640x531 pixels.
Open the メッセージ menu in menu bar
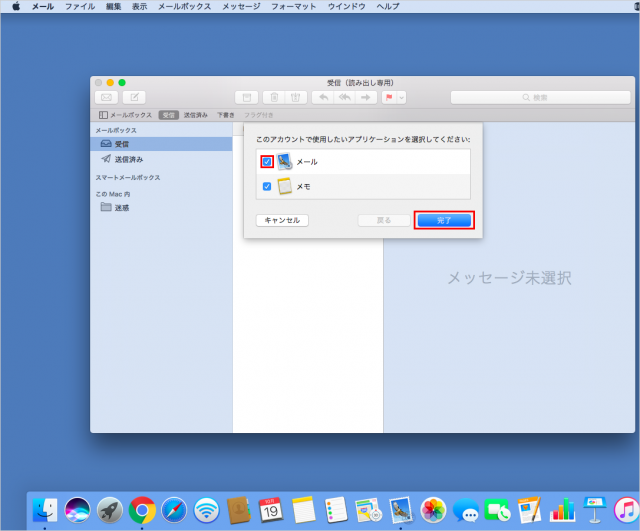[241, 6]
